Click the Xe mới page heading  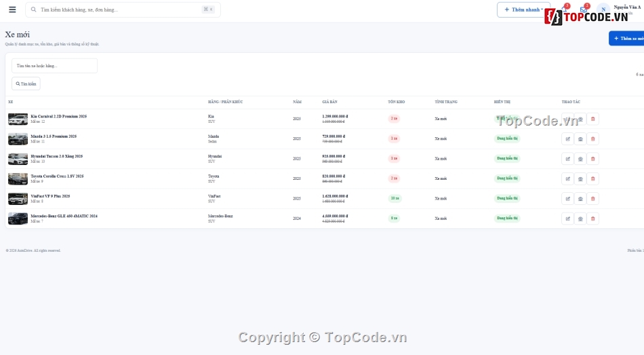(x=17, y=35)
